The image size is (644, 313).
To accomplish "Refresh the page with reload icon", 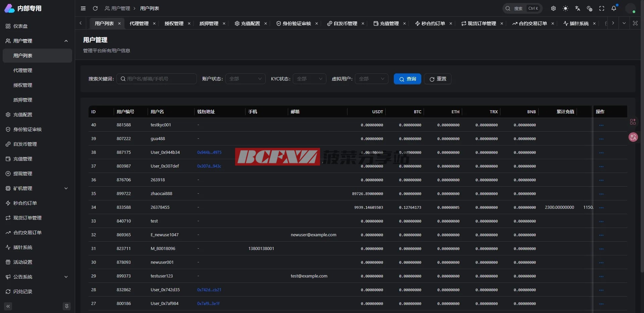I will [x=95, y=8].
